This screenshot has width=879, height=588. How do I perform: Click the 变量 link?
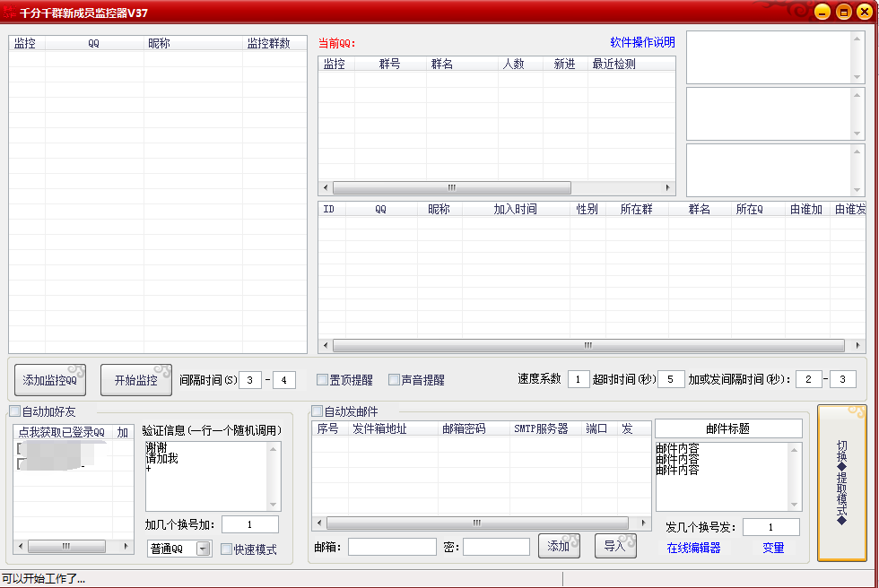coord(773,548)
